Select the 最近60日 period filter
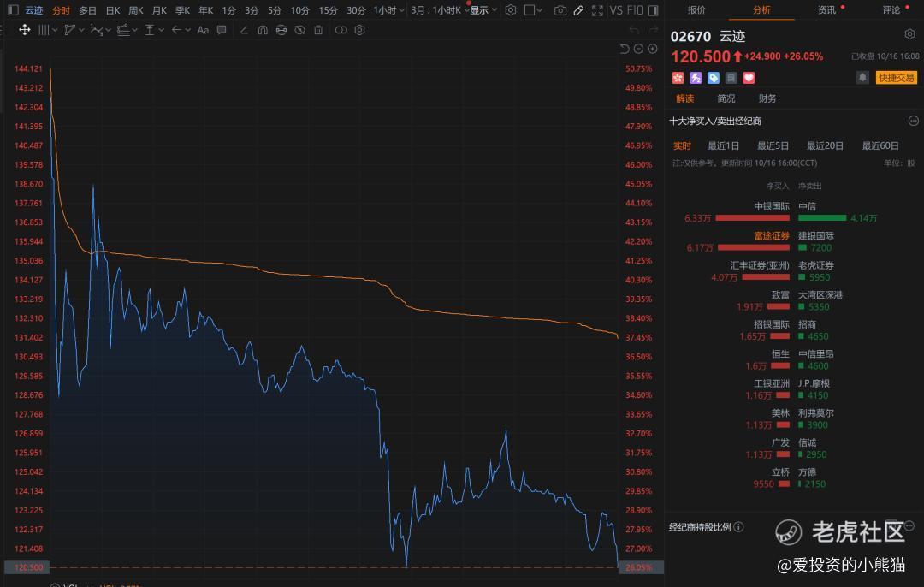Image resolution: width=924 pixels, height=587 pixels. tap(880, 145)
